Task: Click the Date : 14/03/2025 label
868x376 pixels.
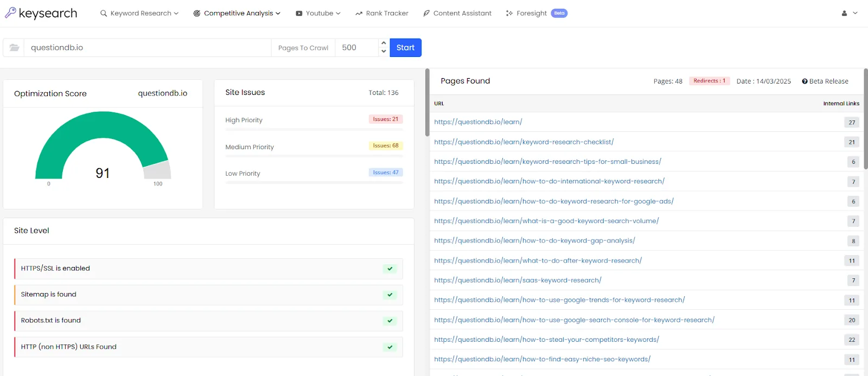Action: [763, 81]
